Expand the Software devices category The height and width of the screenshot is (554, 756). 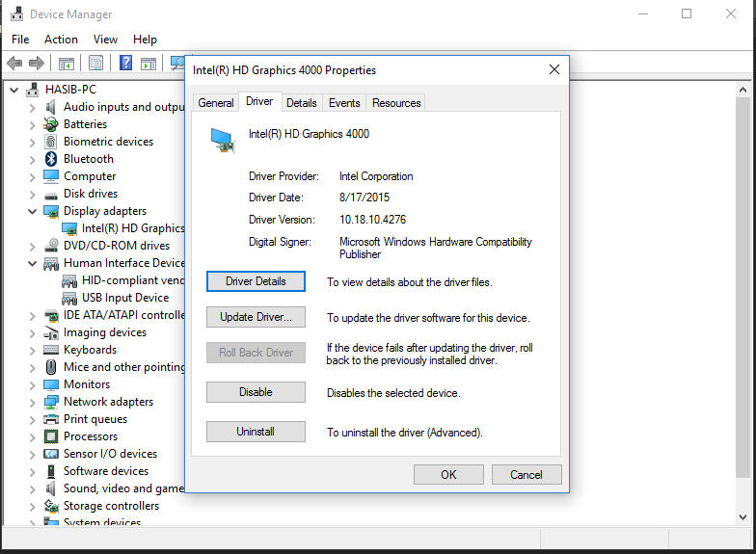[33, 472]
